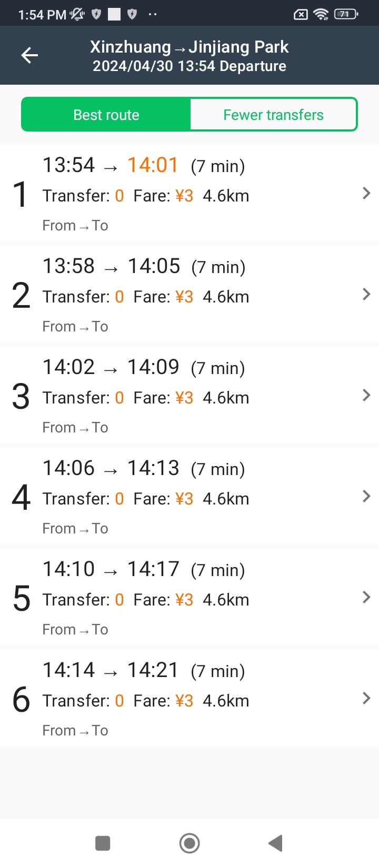Select the 13:54 to 14:01 route
The width and height of the screenshot is (379, 868).
tap(189, 193)
